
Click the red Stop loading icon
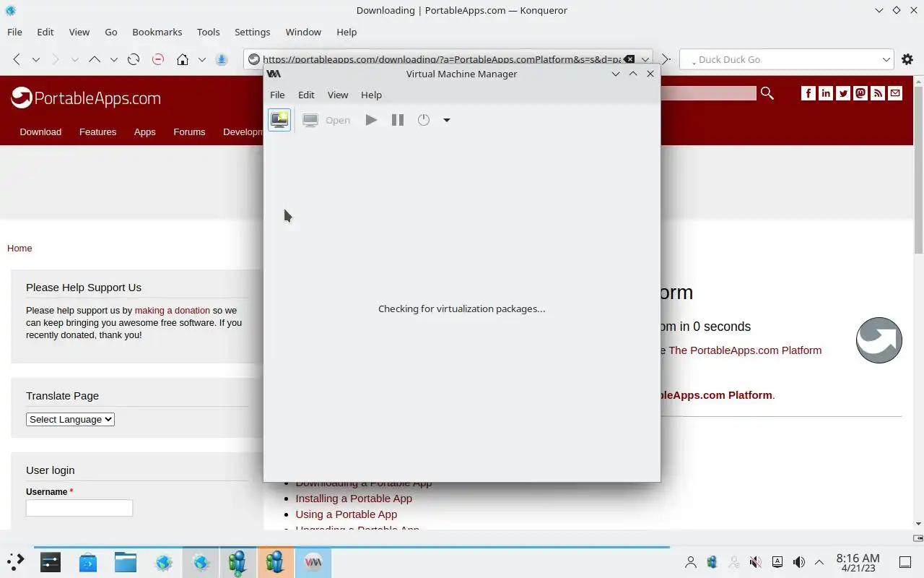pos(158,59)
